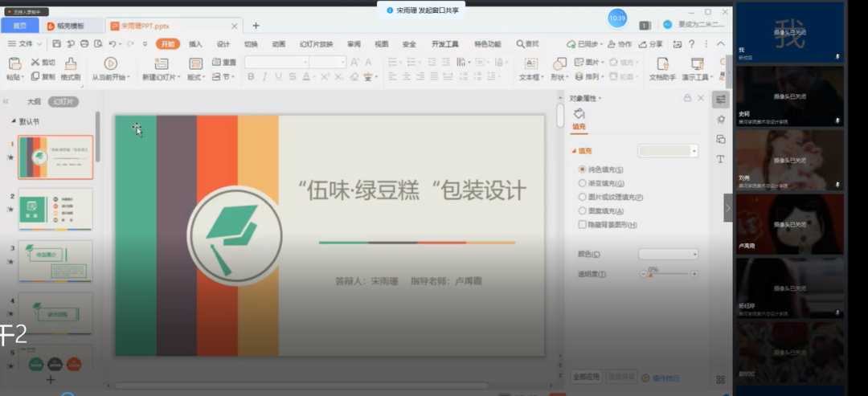Click the Save icon in quick toolbar
The image size is (868, 396).
[x=58, y=43]
